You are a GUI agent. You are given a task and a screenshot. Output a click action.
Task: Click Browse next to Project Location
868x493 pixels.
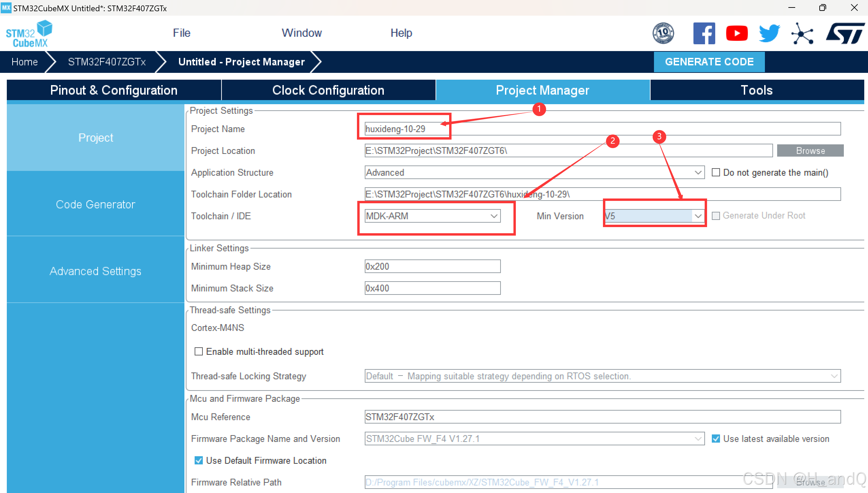[810, 150]
